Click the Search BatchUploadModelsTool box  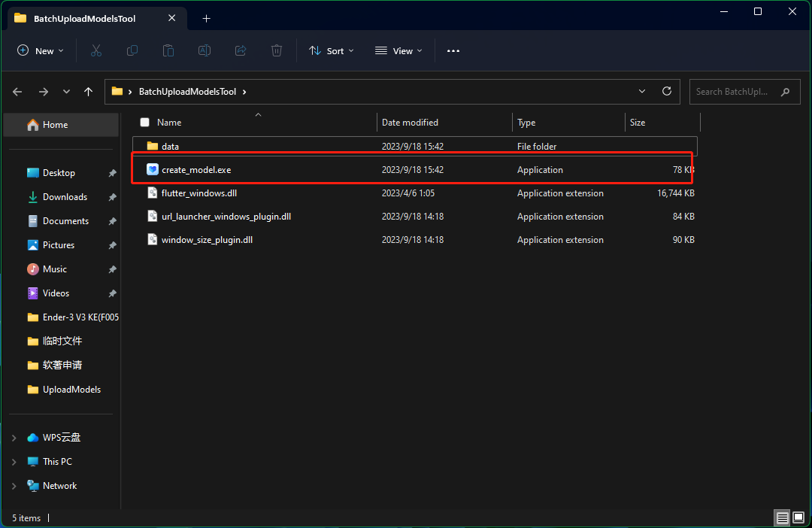coord(735,92)
